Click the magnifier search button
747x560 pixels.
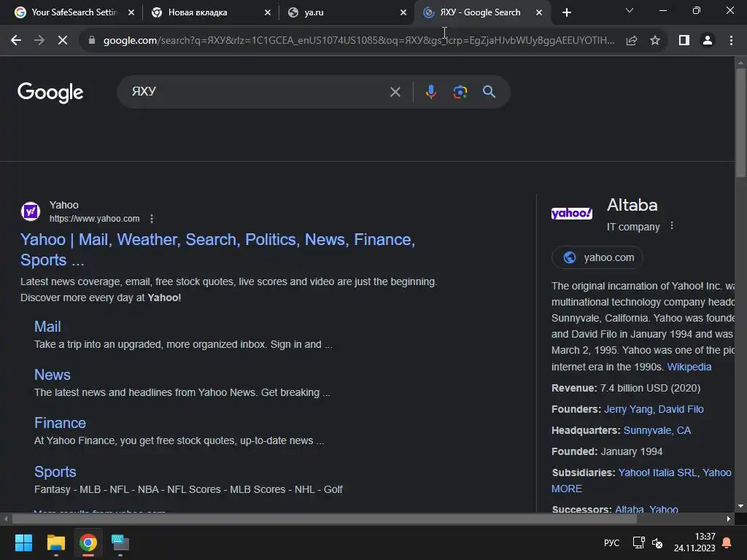point(489,91)
